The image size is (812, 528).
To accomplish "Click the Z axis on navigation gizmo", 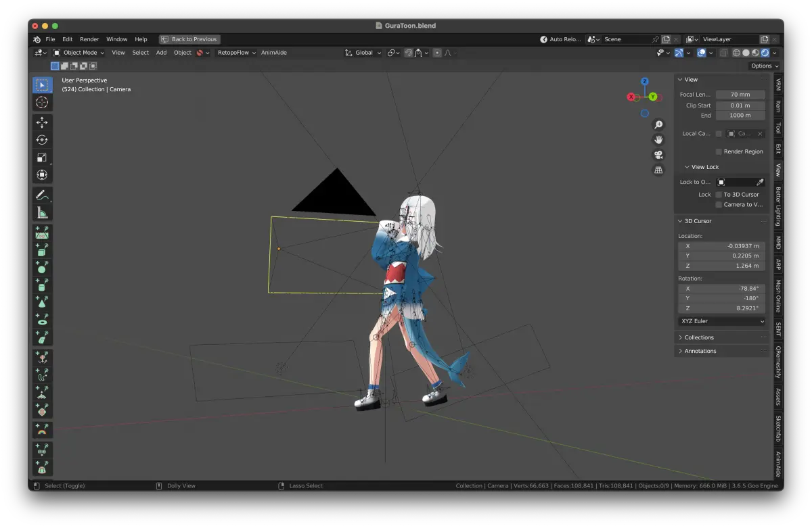I will point(645,81).
